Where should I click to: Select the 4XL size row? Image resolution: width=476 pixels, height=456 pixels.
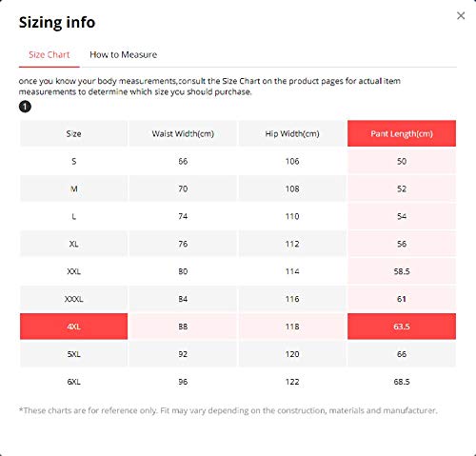click(238, 327)
